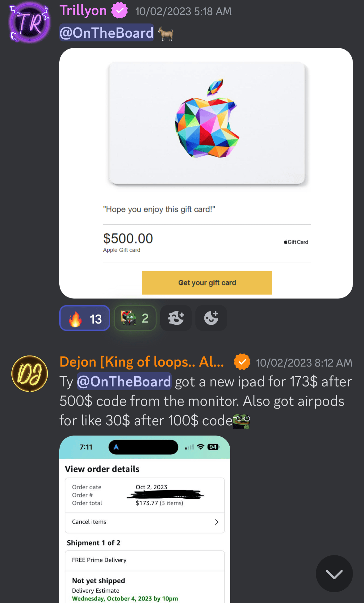Click the goat emoji after the mention
The height and width of the screenshot is (603, 364).
[166, 33]
